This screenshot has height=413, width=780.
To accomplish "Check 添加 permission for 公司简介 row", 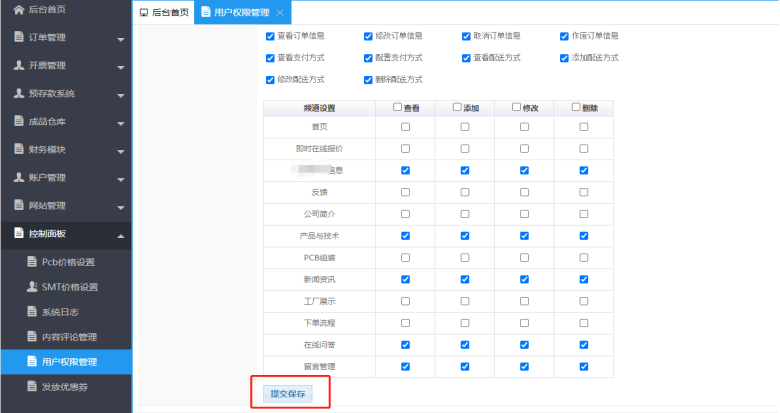I will pos(465,214).
